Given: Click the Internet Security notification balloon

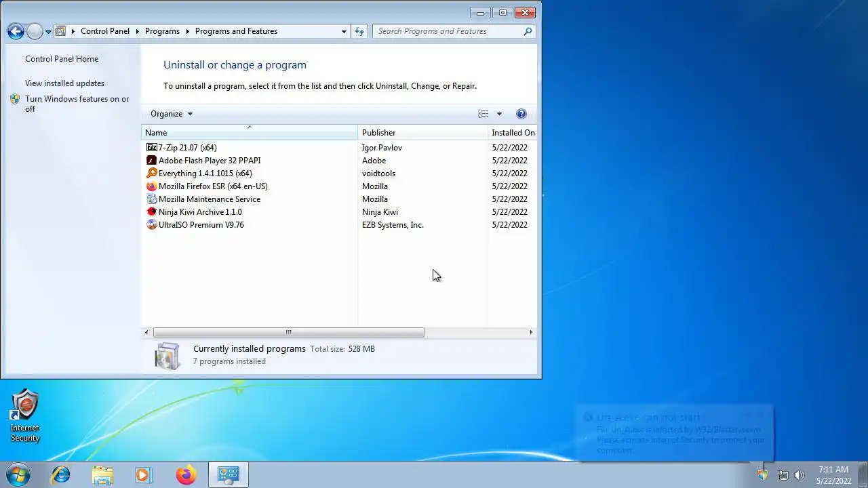Looking at the screenshot, I should point(675,434).
